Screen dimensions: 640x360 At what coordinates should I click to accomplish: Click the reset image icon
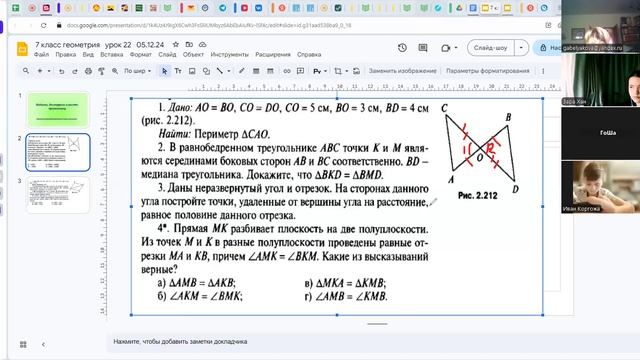[356, 71]
